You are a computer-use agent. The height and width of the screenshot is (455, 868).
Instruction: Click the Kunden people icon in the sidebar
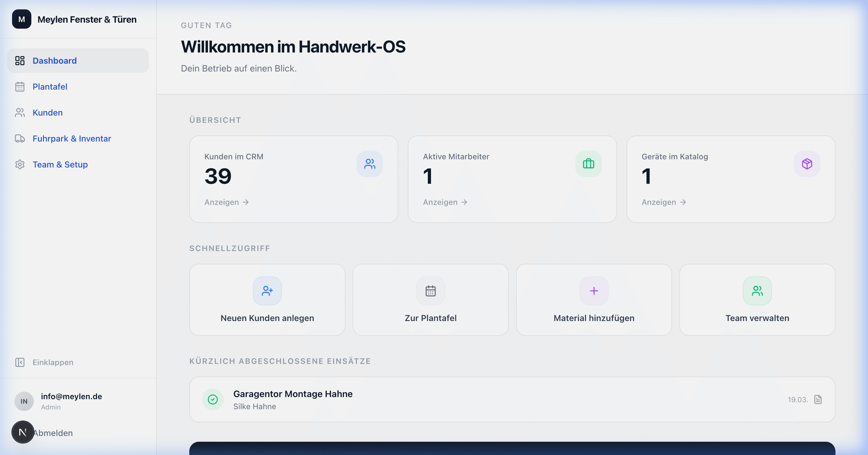point(20,112)
